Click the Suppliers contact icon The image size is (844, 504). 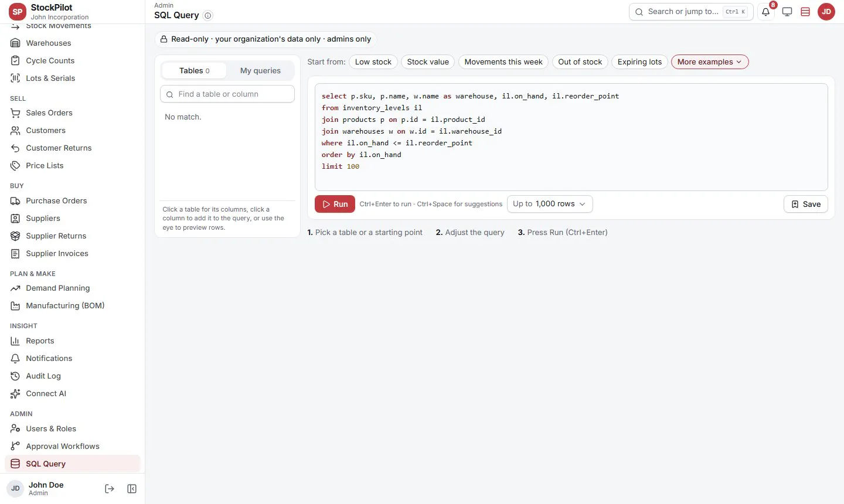15,218
